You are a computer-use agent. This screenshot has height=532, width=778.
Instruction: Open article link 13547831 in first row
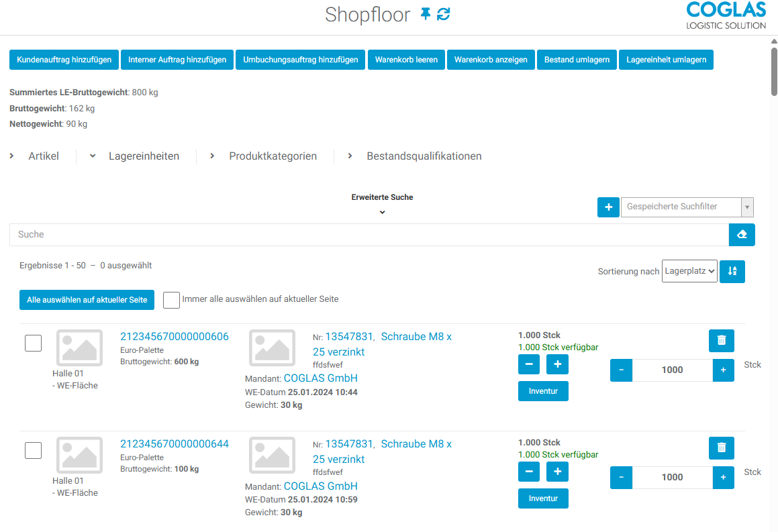[x=349, y=337]
